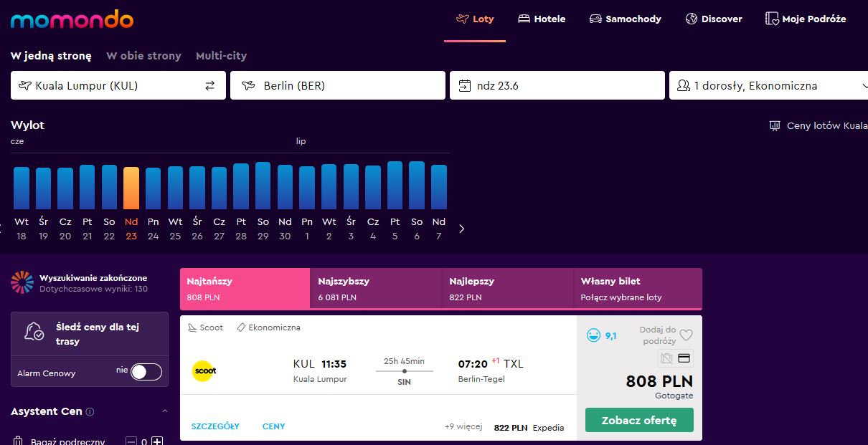Click the Zobacz ofertę button
Image resolution: width=868 pixels, height=445 pixels.
[x=639, y=420]
